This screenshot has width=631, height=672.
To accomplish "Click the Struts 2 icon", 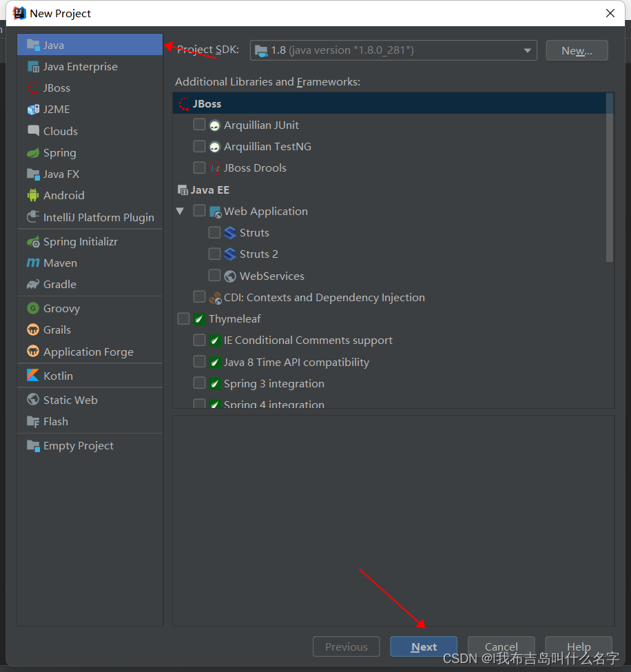I will [230, 254].
